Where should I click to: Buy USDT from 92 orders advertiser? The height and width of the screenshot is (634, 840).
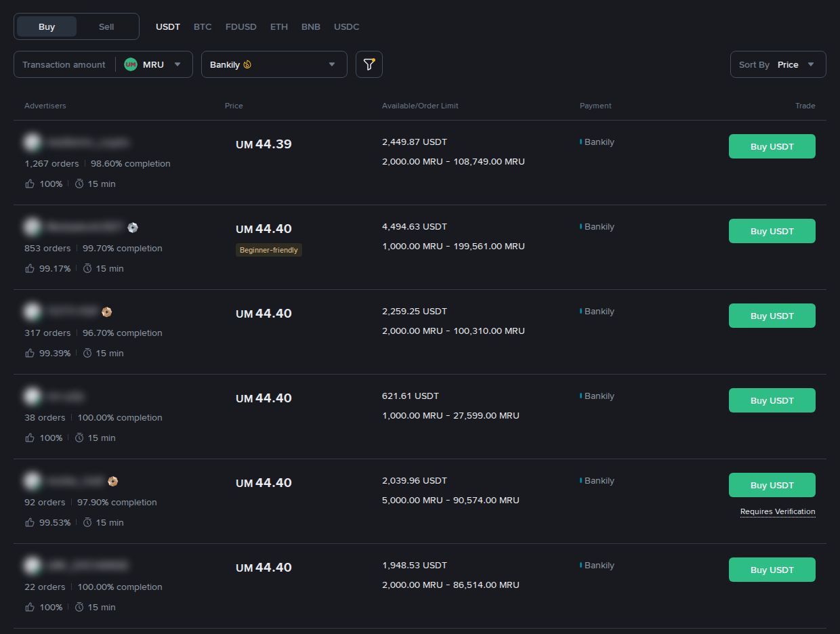coord(772,485)
